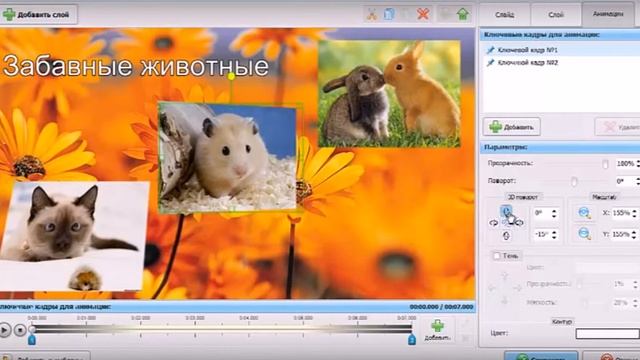Click the Поворот slider handle
The width and height of the screenshot is (640, 360).
(x=574, y=181)
